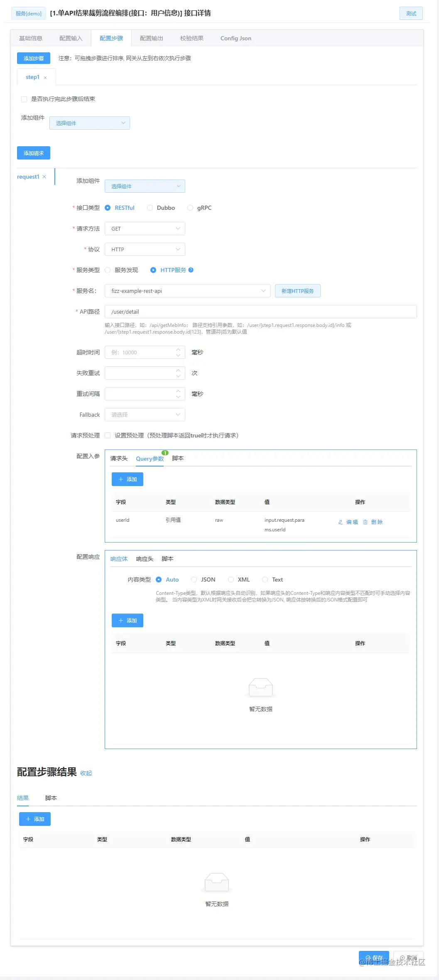Decrease 重试间隔 with down arrow

tap(178, 397)
